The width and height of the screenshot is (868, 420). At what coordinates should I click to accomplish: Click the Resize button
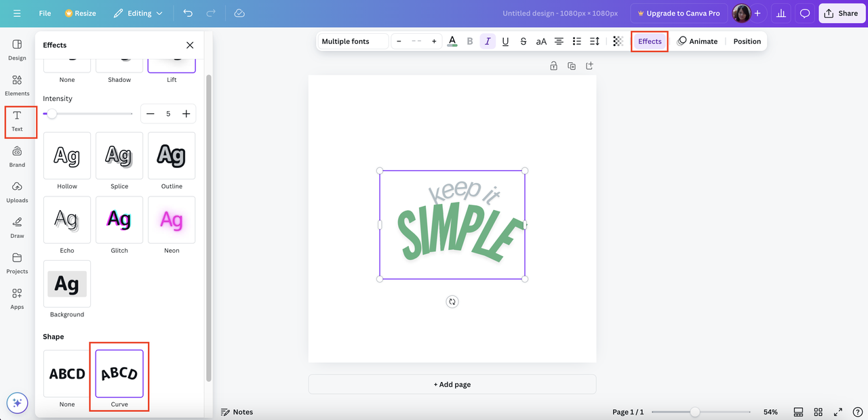coord(80,14)
